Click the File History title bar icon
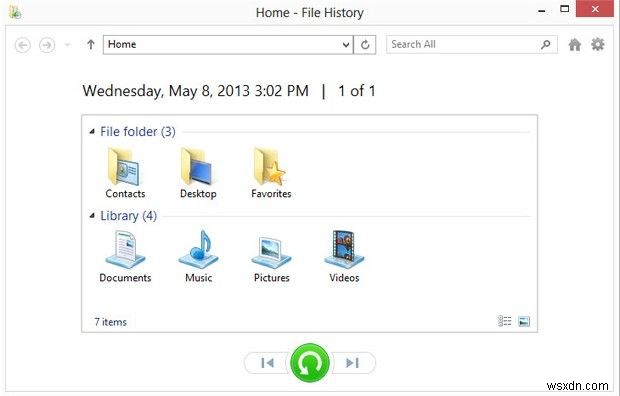The width and height of the screenshot is (620, 396). [x=15, y=12]
